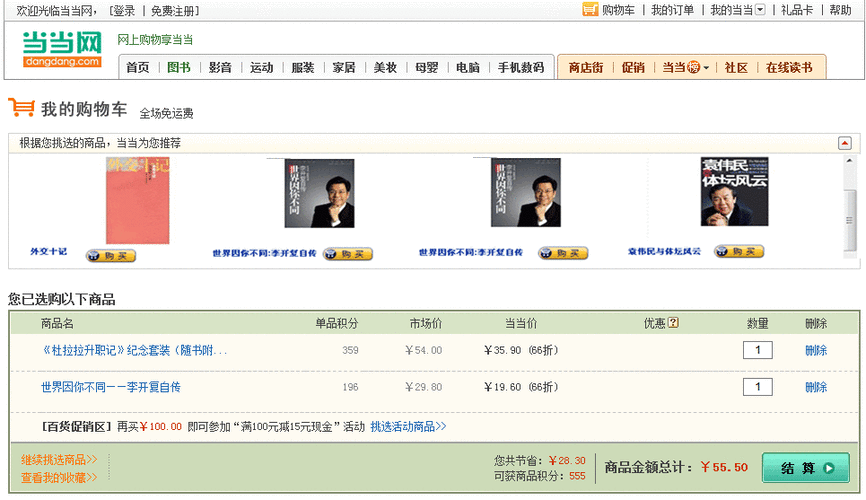Open 我的订单 in the top bar
The image size is (866, 500).
672,10
